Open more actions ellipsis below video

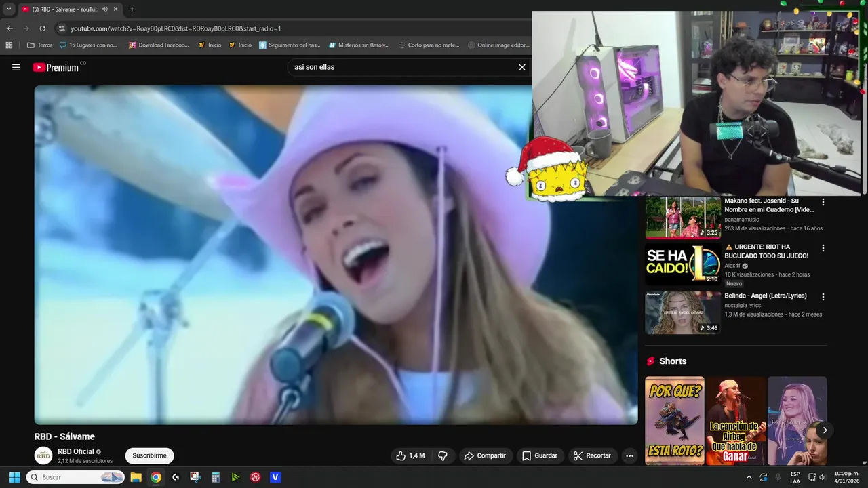point(629,455)
